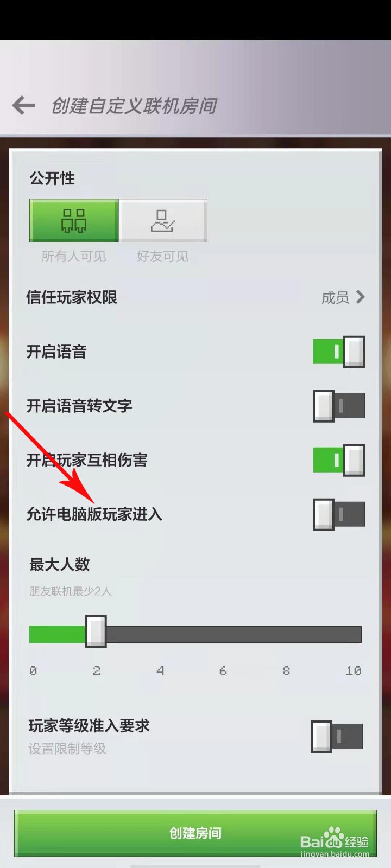The image size is (391, 868).
Task: Enable 允许电脑版玩家进入 switch
Action: click(338, 514)
